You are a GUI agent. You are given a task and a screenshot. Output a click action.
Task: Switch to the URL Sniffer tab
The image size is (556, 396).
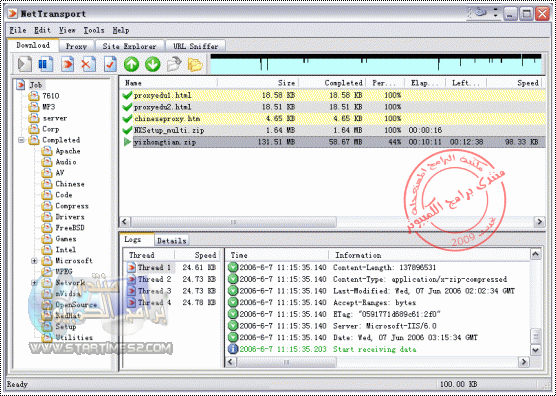click(x=195, y=46)
